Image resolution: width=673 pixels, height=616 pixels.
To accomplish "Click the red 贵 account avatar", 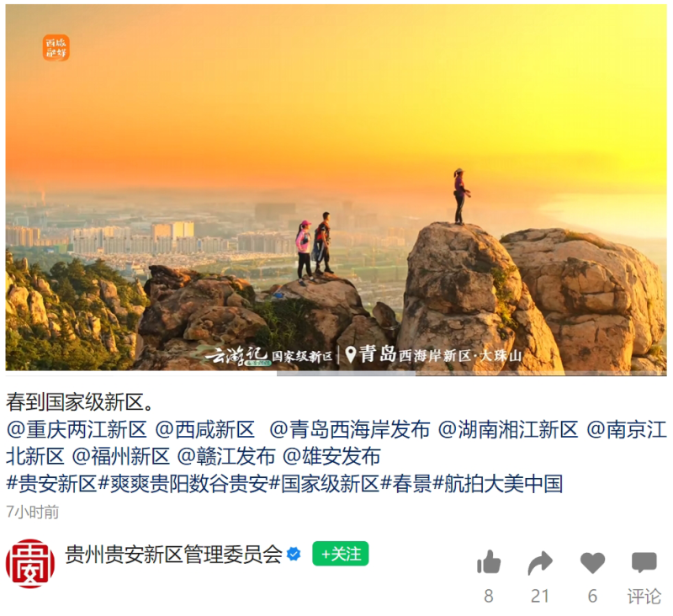I will (x=30, y=563).
